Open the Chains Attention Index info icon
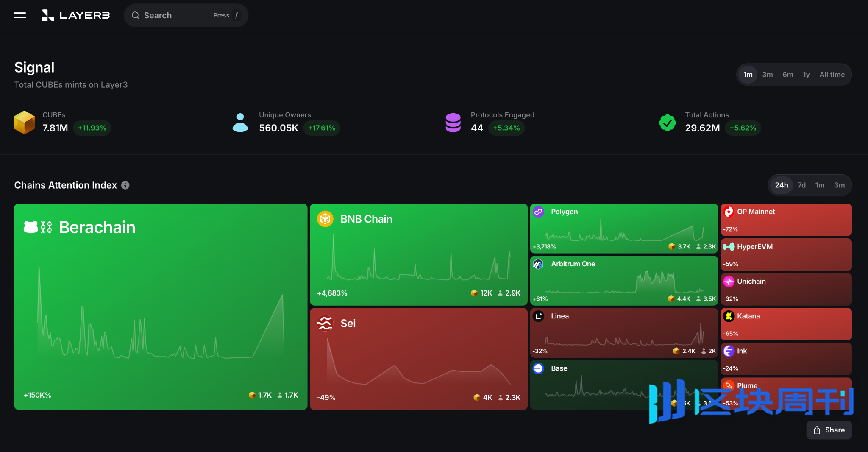The image size is (868, 452). 125,185
